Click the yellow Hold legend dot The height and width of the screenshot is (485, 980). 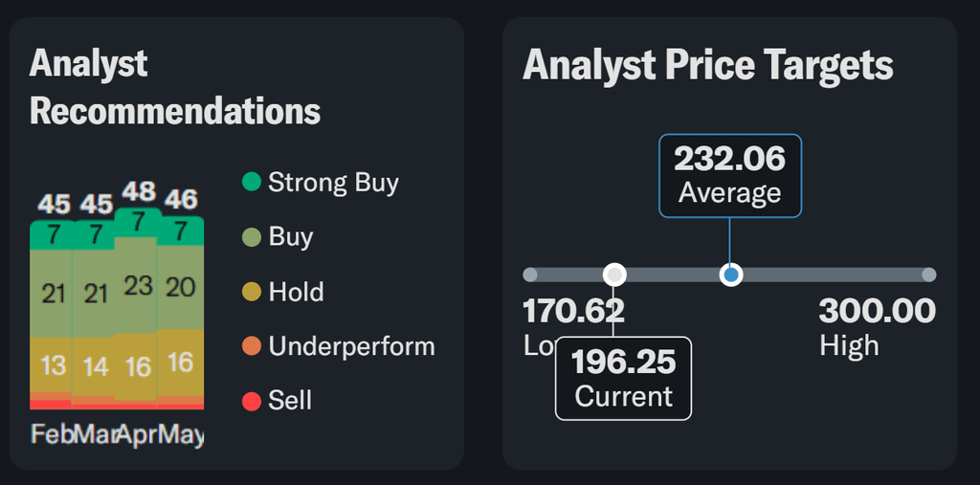coord(252,291)
